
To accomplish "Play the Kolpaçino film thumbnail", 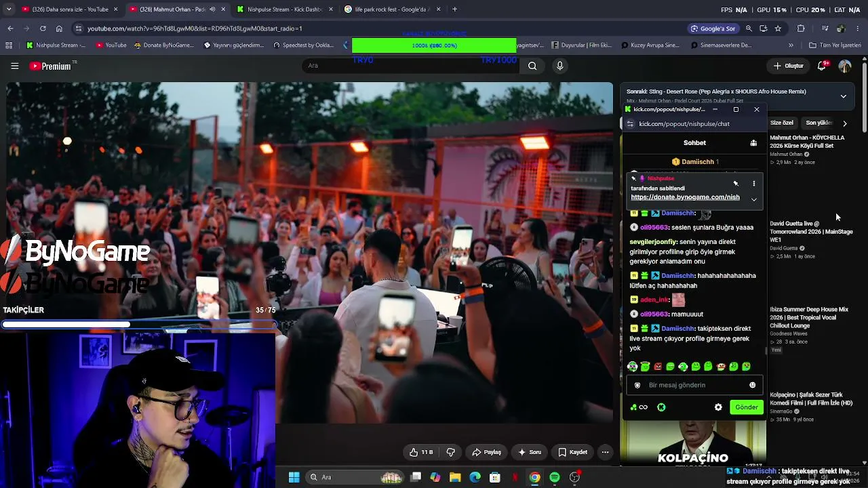I will click(x=693, y=444).
